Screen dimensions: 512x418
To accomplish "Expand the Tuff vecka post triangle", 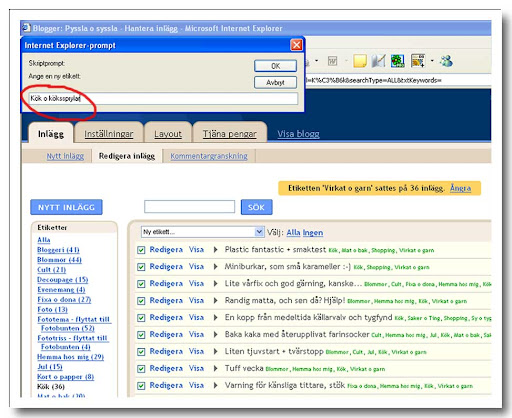I will click(215, 369).
